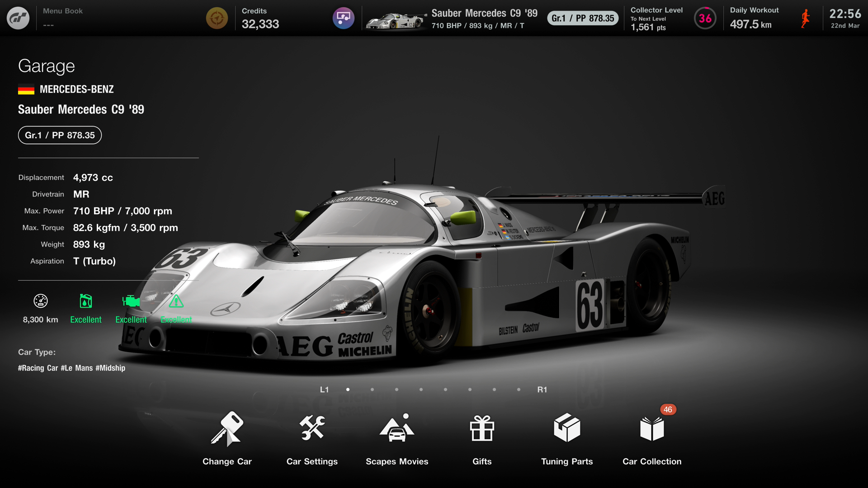This screenshot has width=868, height=488.
Task: Open Car Settings tools icon
Action: click(312, 427)
